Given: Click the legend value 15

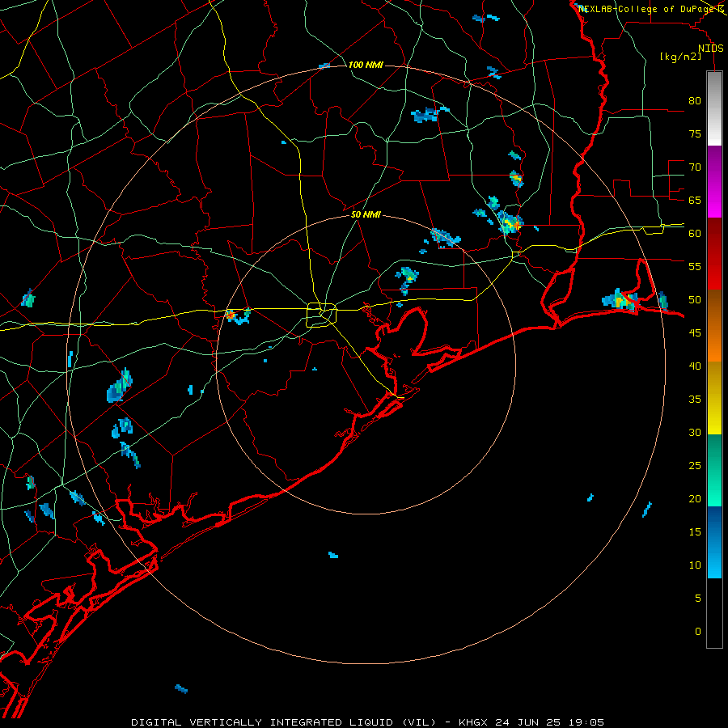Looking at the screenshot, I should pos(695,531).
